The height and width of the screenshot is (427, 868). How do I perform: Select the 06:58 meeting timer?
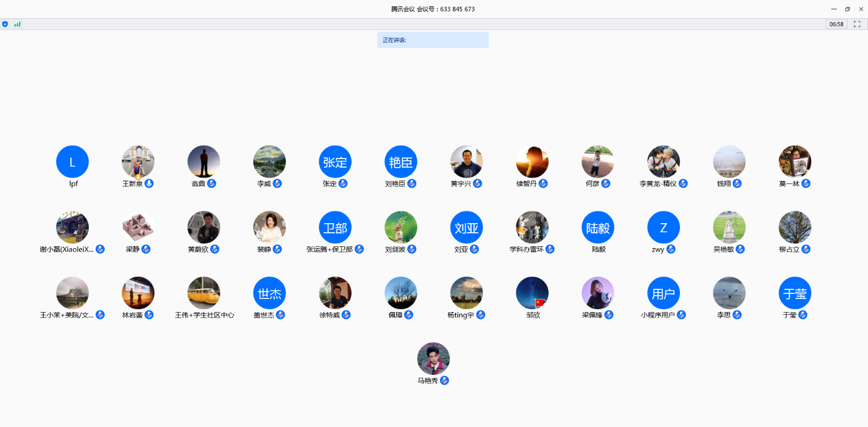tap(836, 24)
